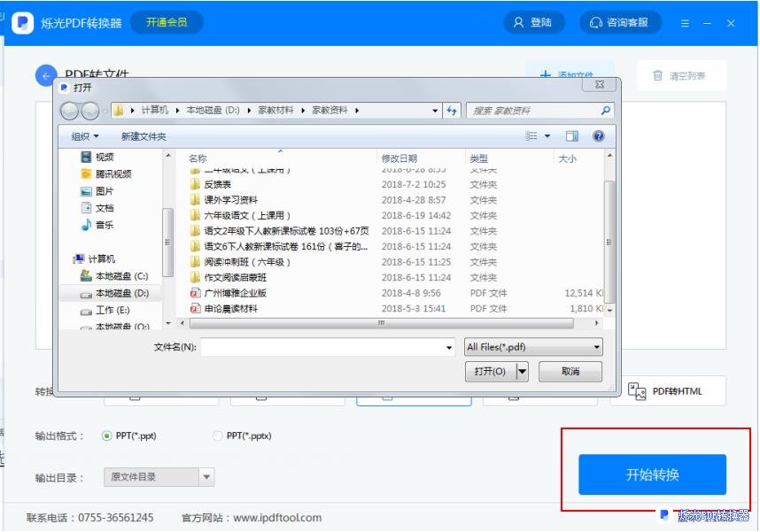Select the 反馈表 folder
The width and height of the screenshot is (760, 532).
(210, 185)
